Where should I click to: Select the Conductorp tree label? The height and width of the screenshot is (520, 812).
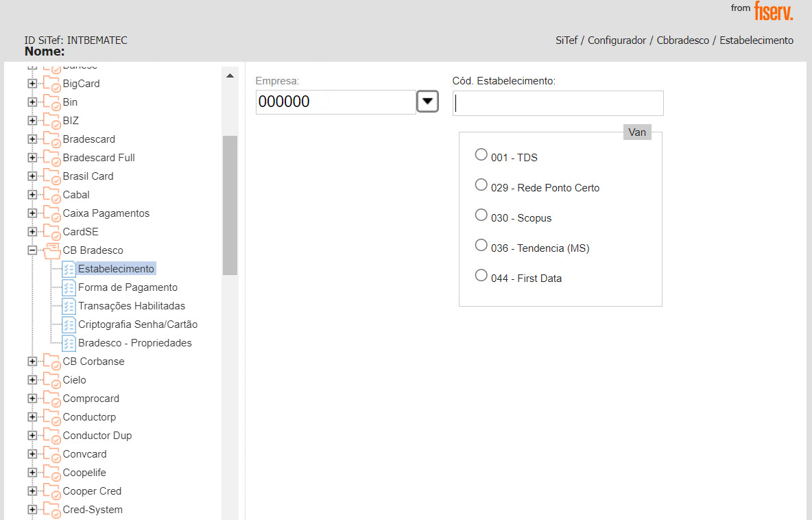tap(89, 417)
